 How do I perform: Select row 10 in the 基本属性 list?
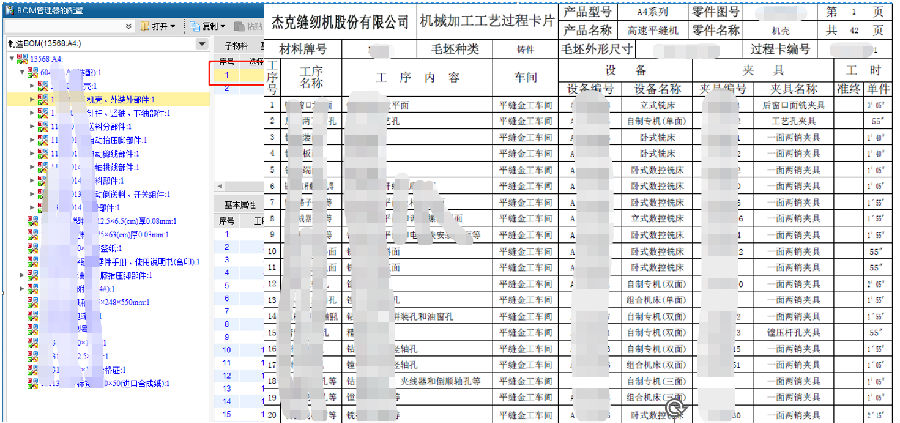(x=239, y=350)
